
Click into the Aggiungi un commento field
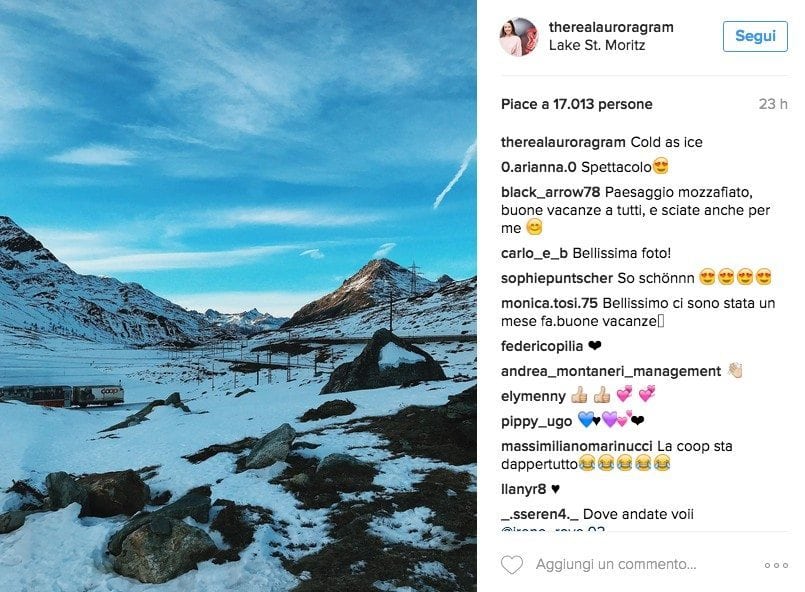[x=616, y=564]
